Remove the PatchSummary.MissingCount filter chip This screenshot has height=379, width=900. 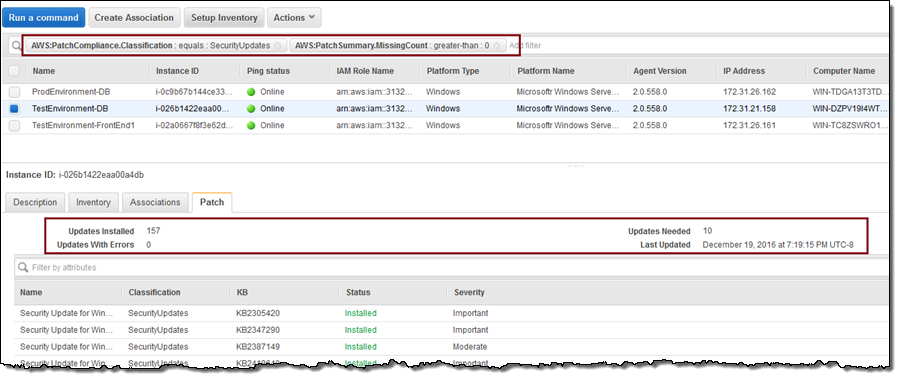coord(496,45)
